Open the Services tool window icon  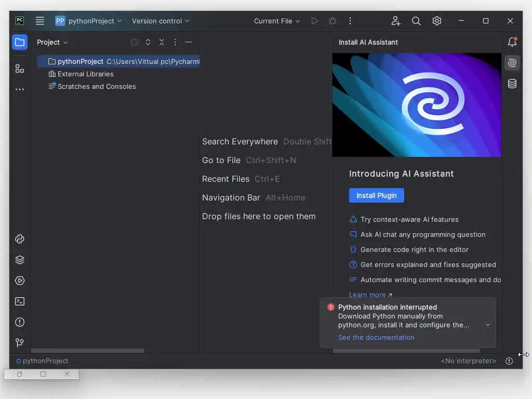pyautogui.click(x=20, y=281)
